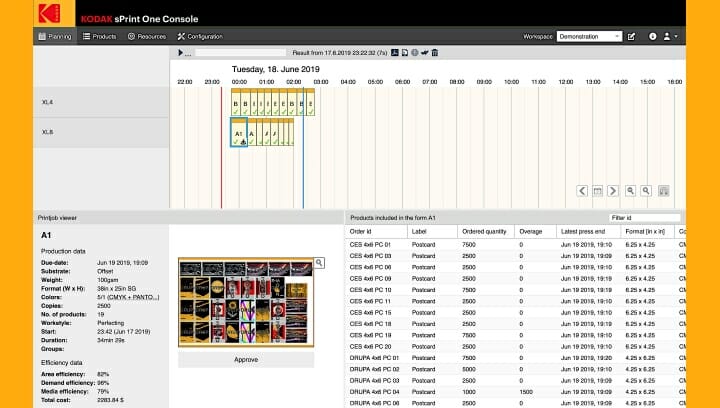720x408 pixels.
Task: Sort by Label column header
Action: (432, 232)
